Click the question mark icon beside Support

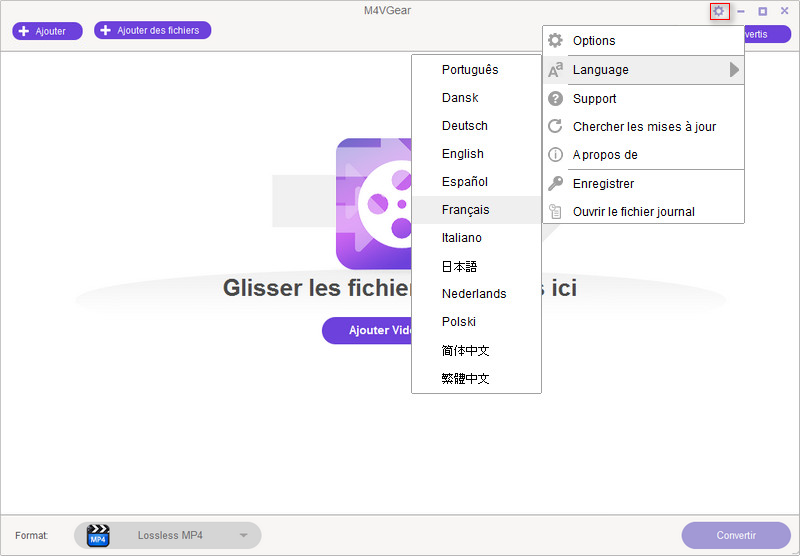[555, 99]
